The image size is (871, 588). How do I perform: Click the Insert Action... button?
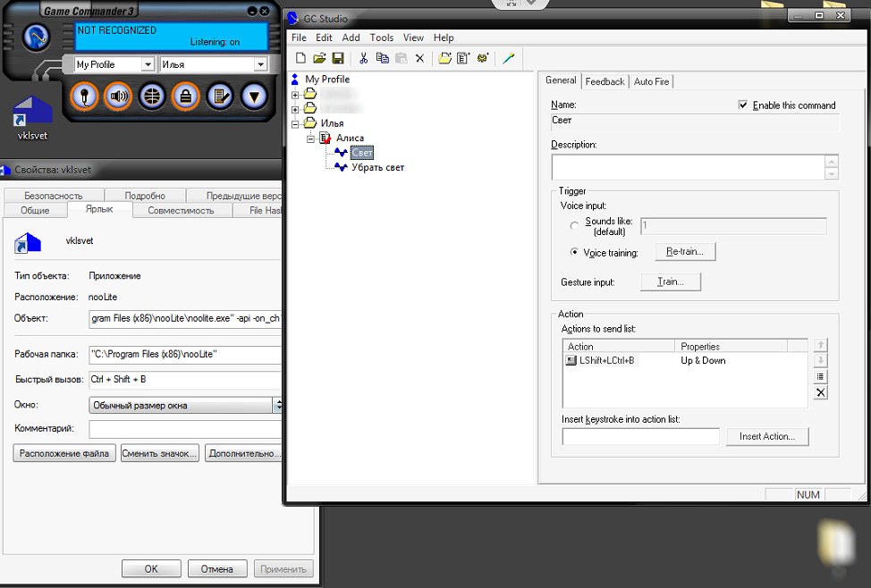click(x=767, y=436)
